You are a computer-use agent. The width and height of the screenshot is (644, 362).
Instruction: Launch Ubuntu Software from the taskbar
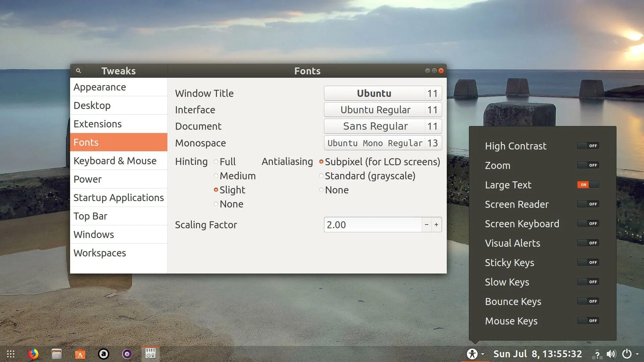click(80, 354)
